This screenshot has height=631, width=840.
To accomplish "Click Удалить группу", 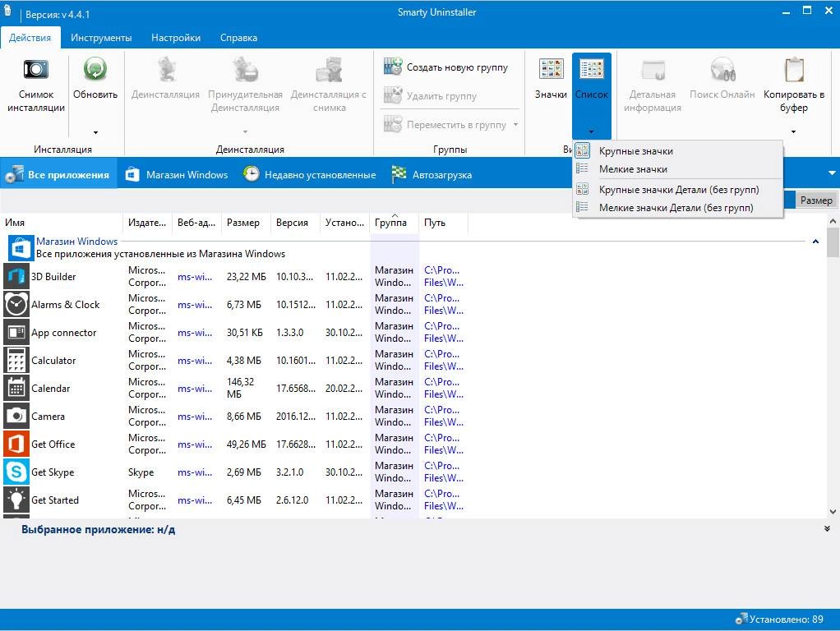I will click(x=430, y=96).
